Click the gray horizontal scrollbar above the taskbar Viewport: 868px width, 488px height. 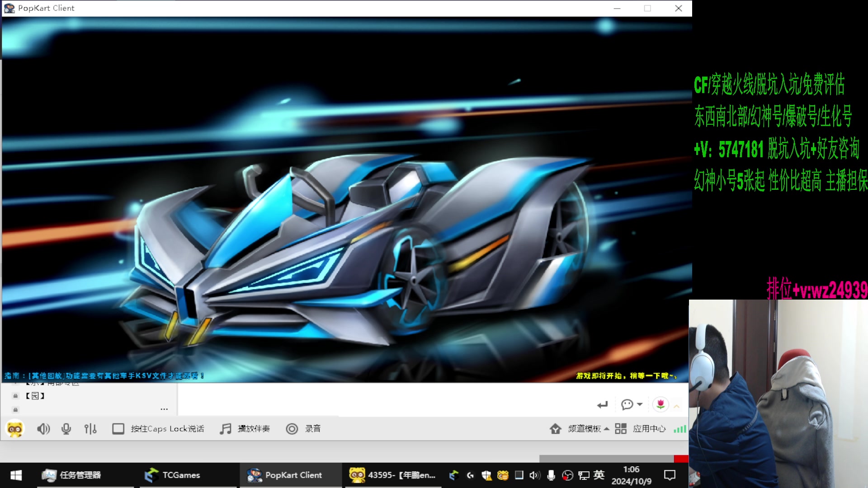(x=606, y=459)
